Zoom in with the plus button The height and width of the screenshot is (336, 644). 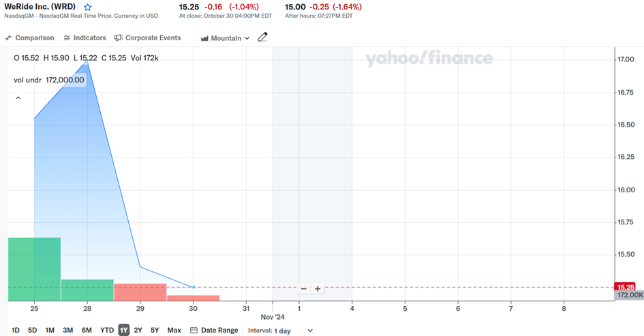318,289
